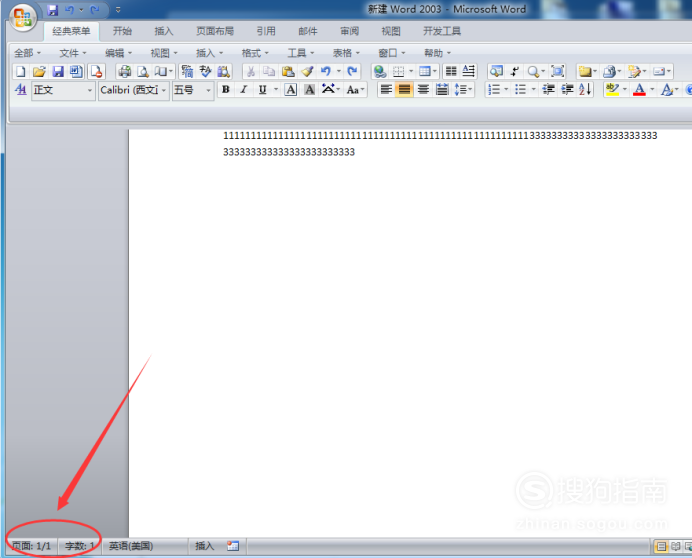Insert hyperlink using the globe icon
The width and height of the screenshot is (692, 558).
pos(379,71)
